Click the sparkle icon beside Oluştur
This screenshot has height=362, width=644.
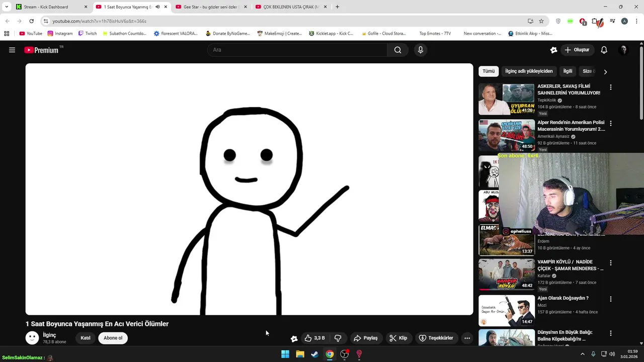point(554,50)
